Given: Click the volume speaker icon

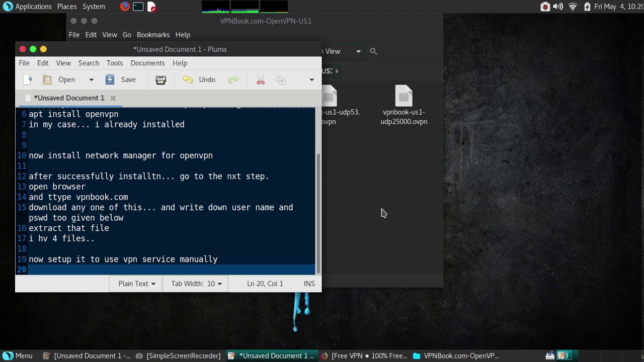Looking at the screenshot, I should 558,7.
